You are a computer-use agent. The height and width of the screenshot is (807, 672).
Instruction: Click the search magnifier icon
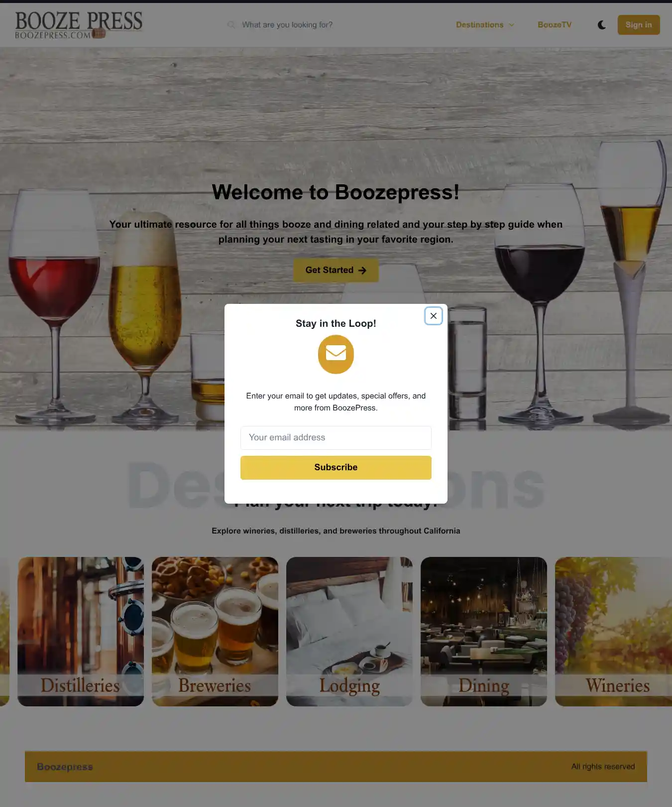231,25
